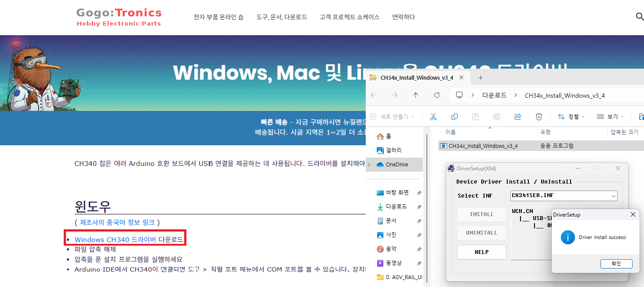644x287 pixels.
Task: Select OneDrive in Explorer sidebar
Action: point(394,165)
